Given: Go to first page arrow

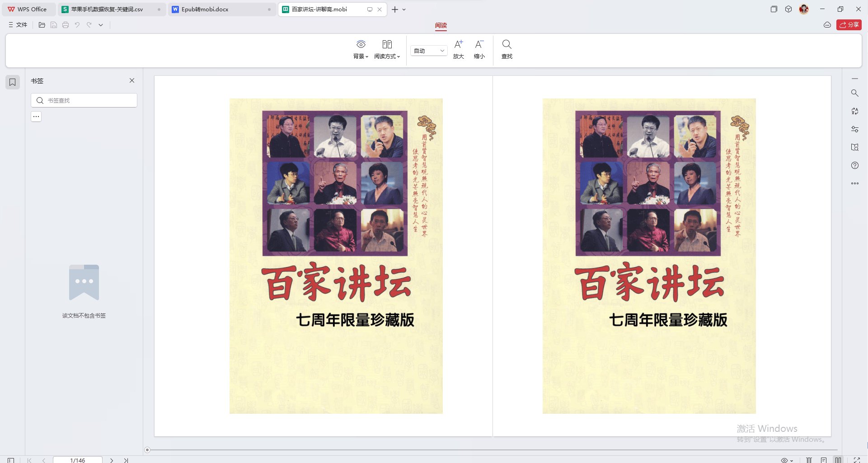Looking at the screenshot, I should pyautogui.click(x=29, y=460).
